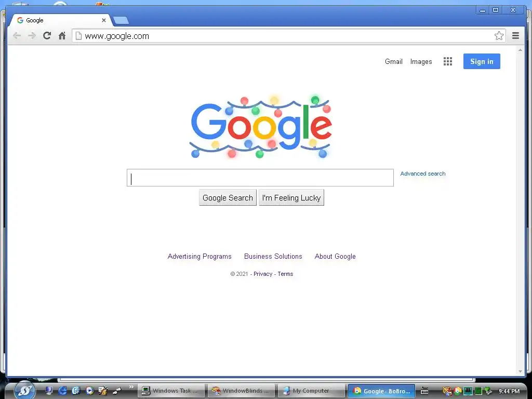Launch Windows Media Player from quick launch

pos(89,391)
